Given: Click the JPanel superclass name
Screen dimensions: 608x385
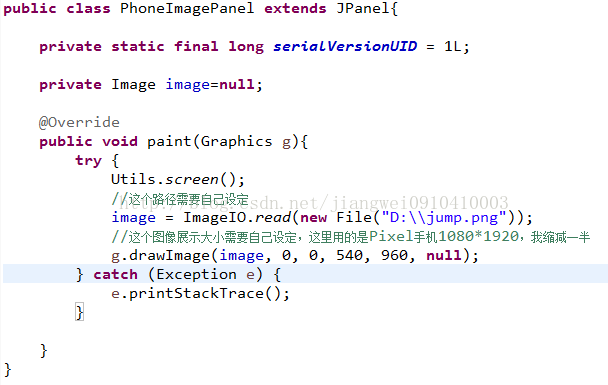Looking at the screenshot, I should (x=363, y=8).
